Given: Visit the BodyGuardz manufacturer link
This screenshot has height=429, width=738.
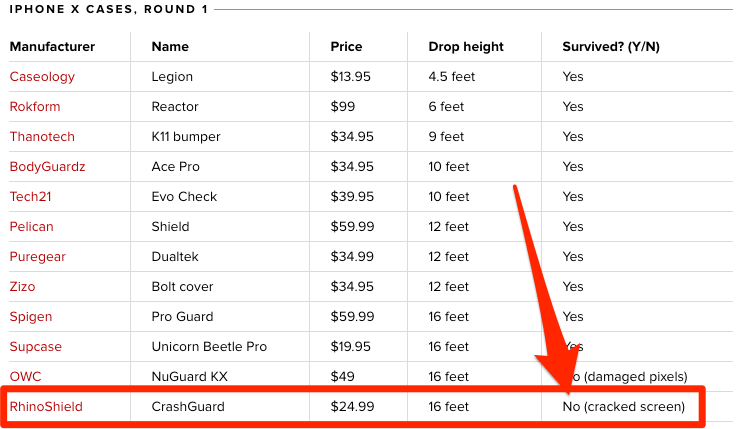Looking at the screenshot, I should click(47, 167).
